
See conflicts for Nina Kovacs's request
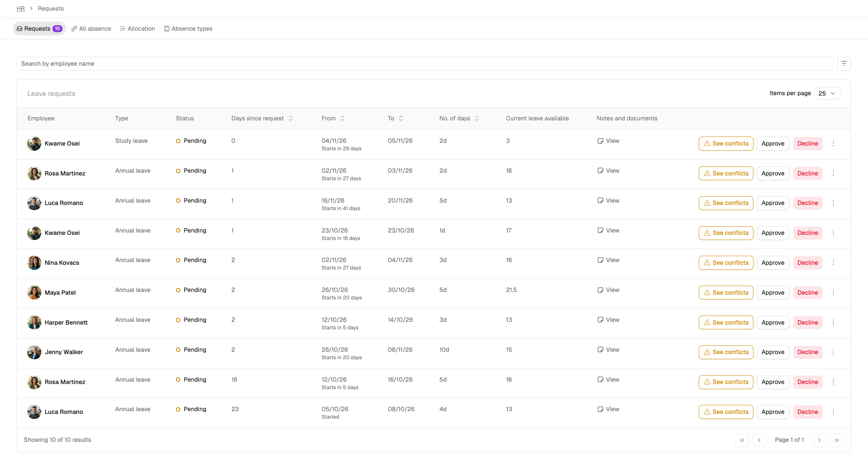coord(726,263)
